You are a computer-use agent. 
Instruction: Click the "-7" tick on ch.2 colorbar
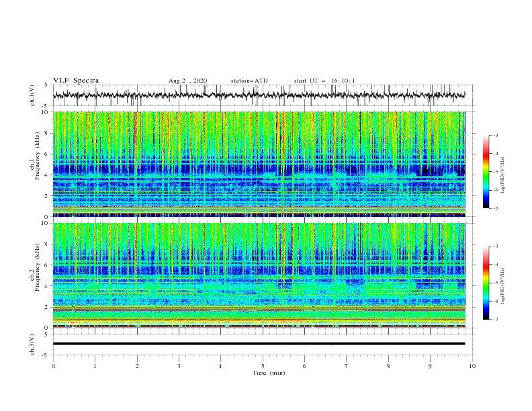pos(496,319)
